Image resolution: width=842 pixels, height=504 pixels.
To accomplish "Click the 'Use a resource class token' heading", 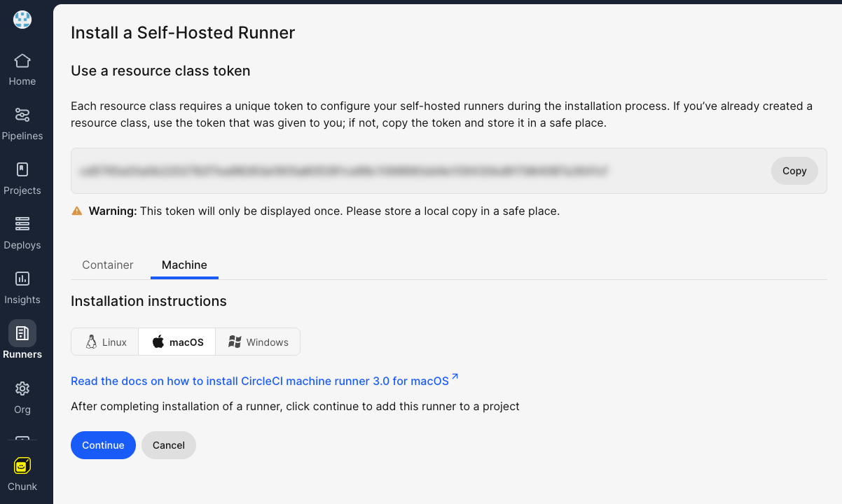I will [160, 71].
